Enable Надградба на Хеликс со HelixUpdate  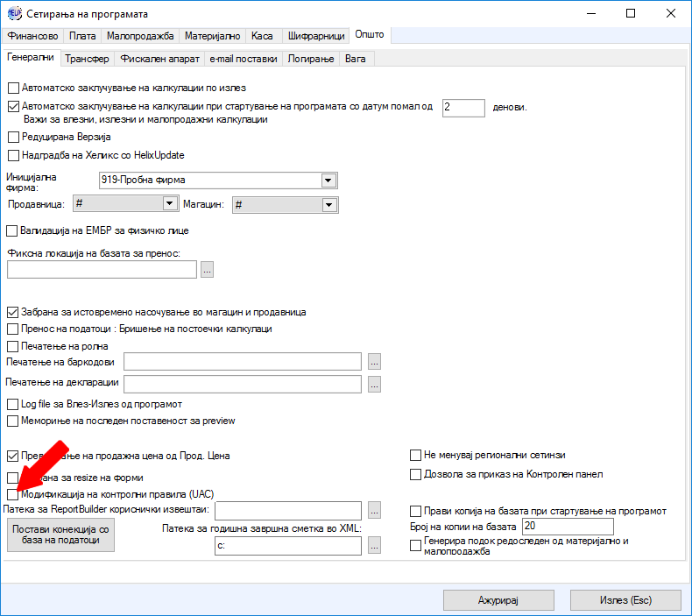tap(14, 155)
